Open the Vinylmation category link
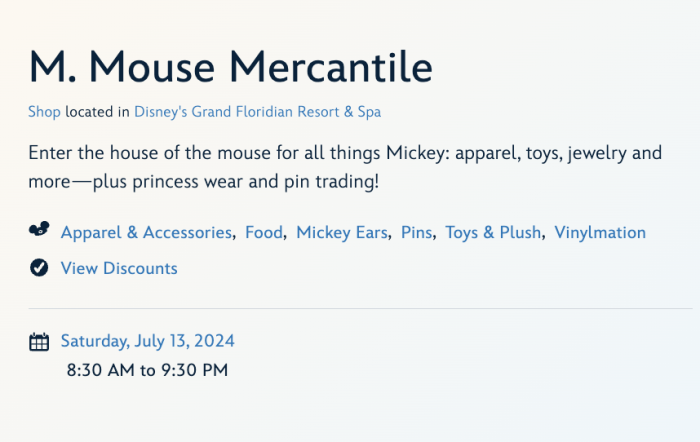 [x=600, y=232]
